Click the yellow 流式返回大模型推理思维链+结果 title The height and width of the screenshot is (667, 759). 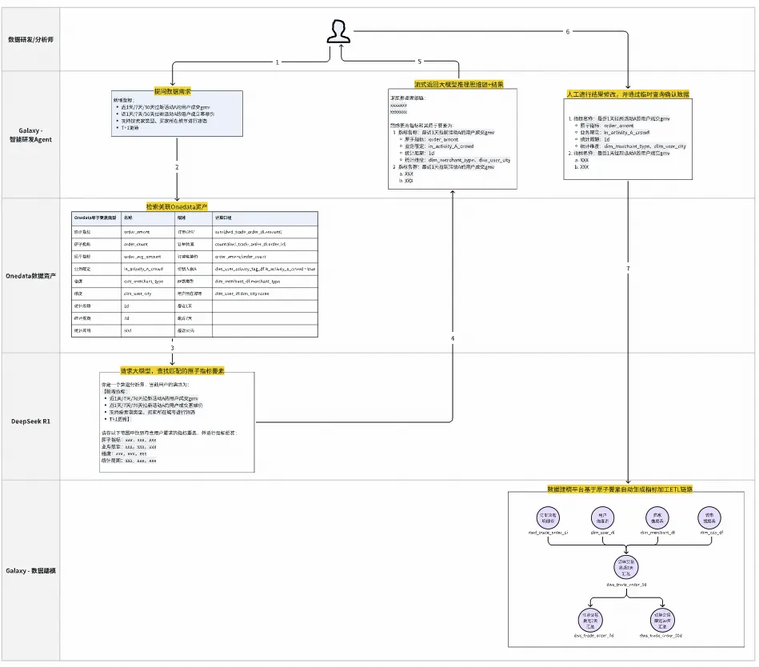pos(458,84)
